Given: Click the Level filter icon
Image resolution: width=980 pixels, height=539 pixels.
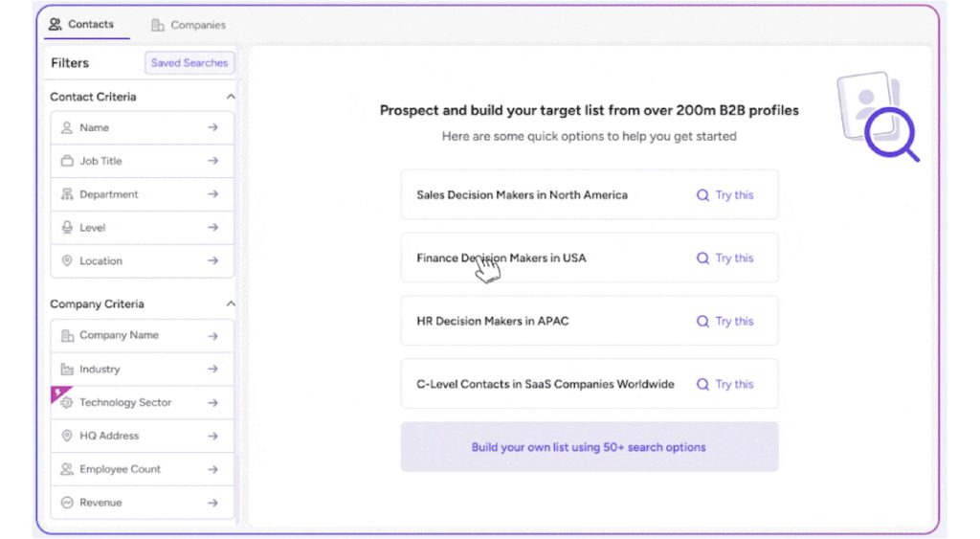Looking at the screenshot, I should click(x=67, y=228).
